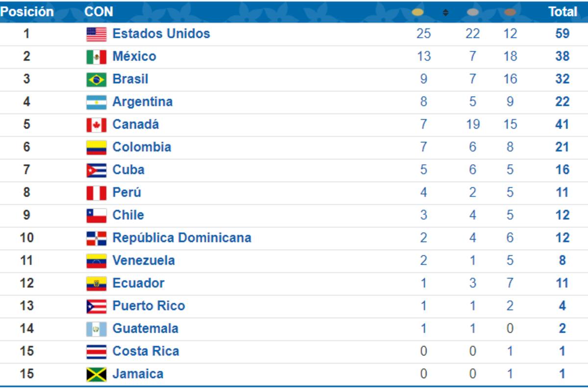Click the bronze medal column icon
This screenshot has height=388, width=588.
(510, 12)
